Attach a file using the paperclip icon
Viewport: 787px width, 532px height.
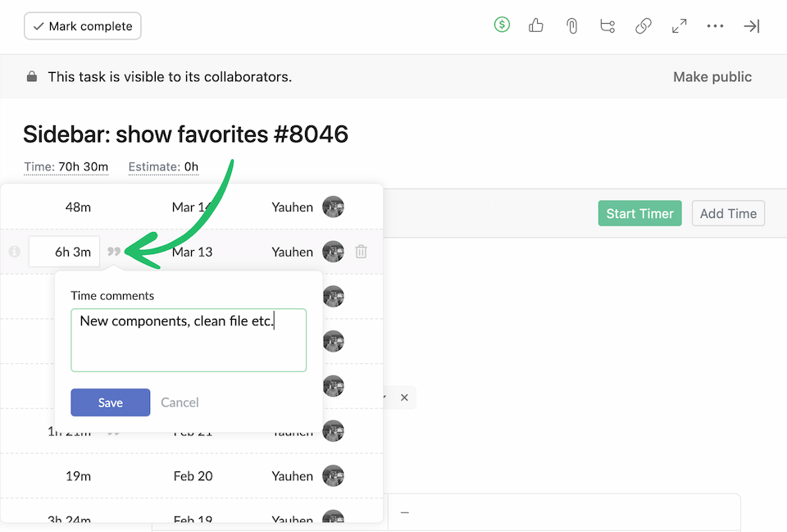(x=571, y=25)
